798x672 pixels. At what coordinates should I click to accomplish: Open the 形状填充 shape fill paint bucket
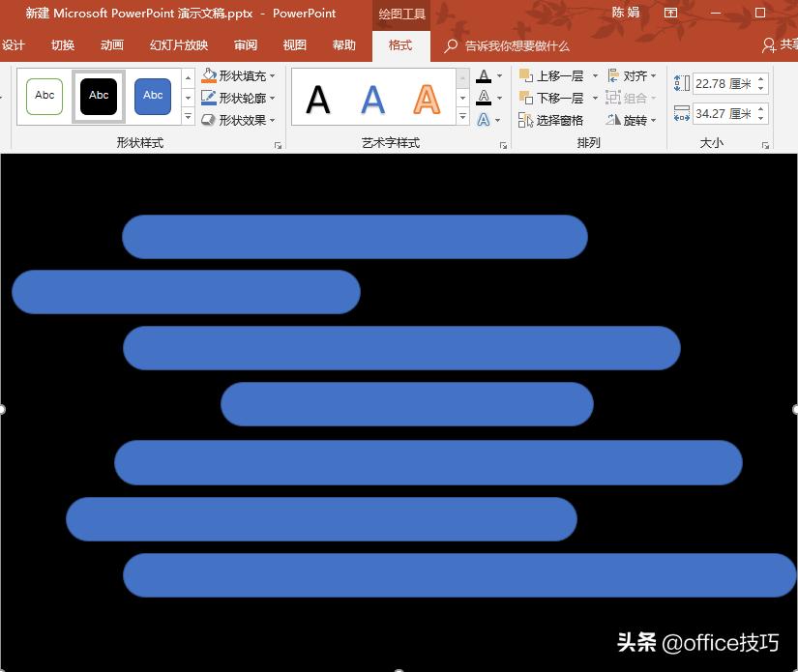point(209,75)
